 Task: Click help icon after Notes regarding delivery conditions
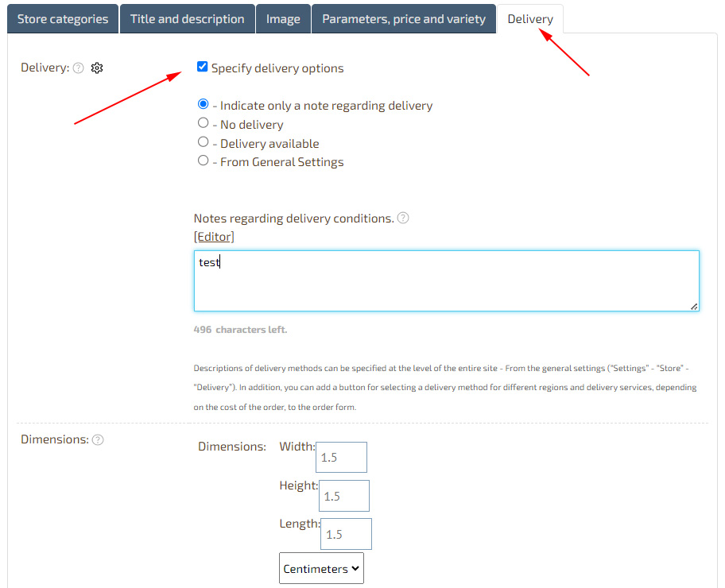pyautogui.click(x=403, y=219)
